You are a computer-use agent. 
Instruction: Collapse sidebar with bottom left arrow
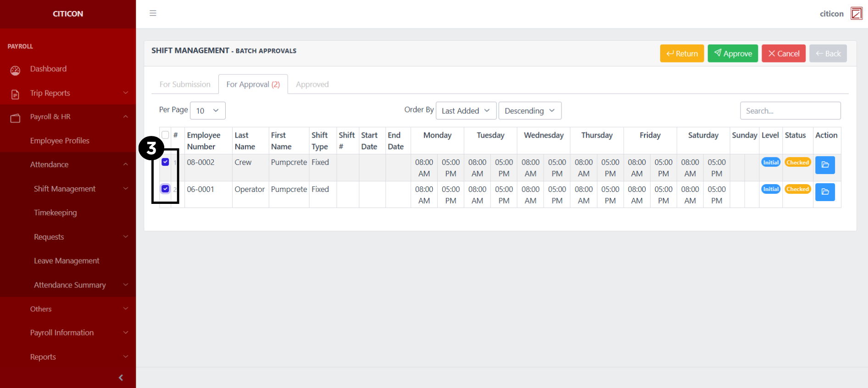coord(121,377)
